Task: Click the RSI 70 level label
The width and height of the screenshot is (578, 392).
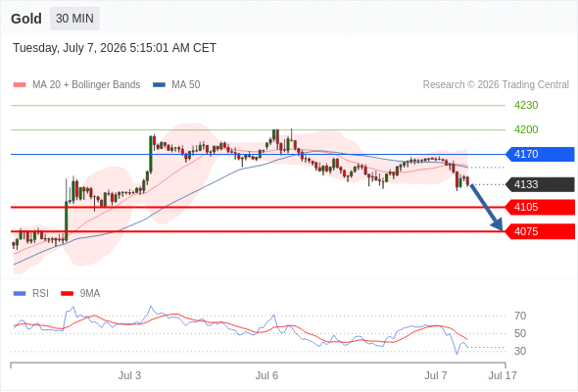Action: point(520,316)
